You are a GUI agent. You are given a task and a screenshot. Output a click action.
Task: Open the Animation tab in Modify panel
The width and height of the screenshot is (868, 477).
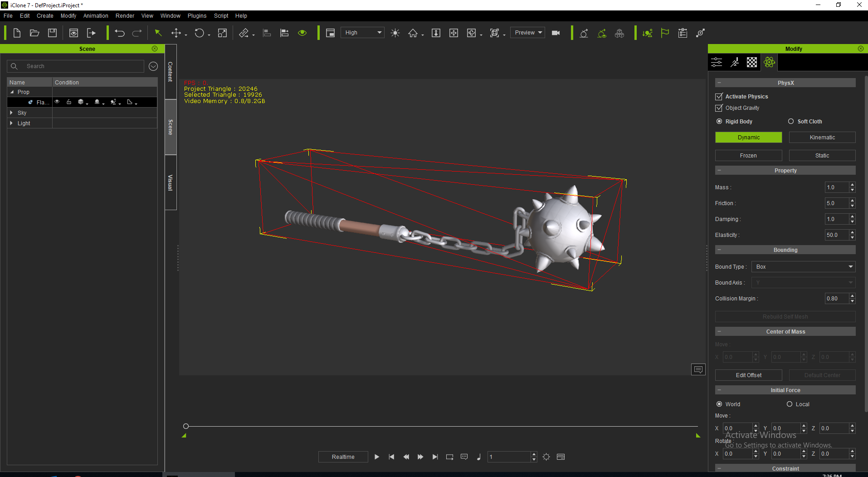735,62
